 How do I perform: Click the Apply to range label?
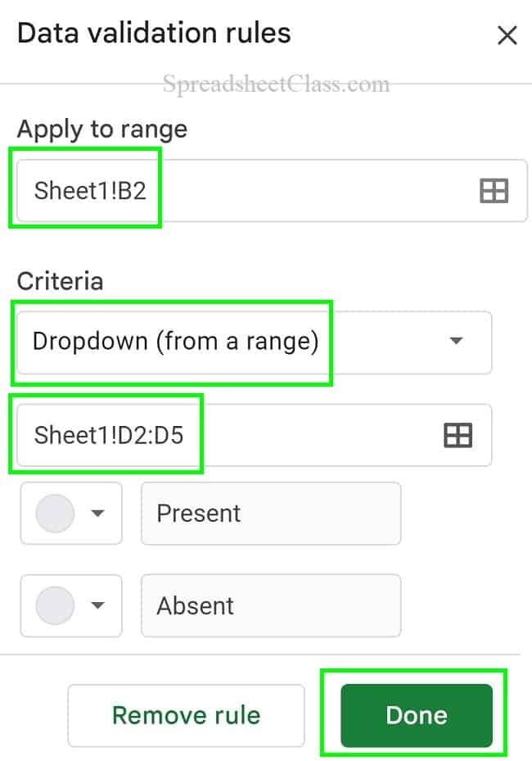102,129
